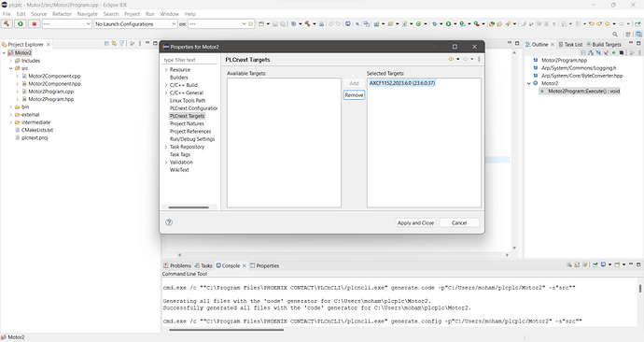Open the Open Perspective icon
The image size is (644, 342).
coord(628,35)
